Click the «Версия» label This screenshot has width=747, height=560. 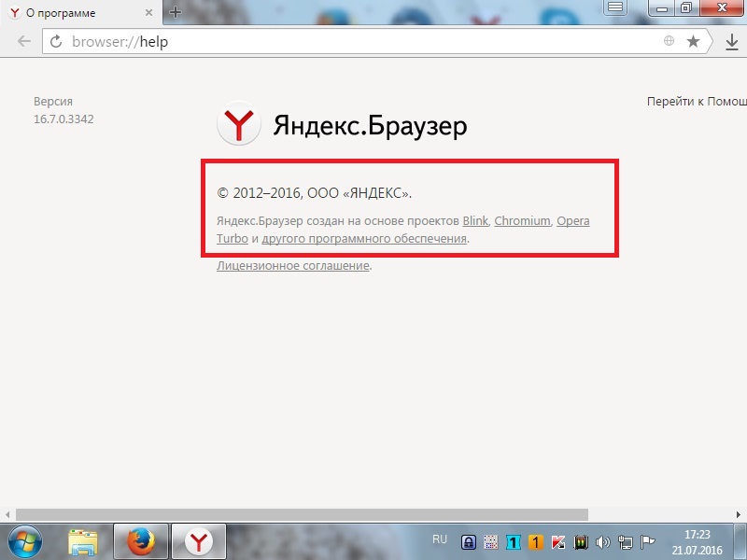tap(53, 102)
